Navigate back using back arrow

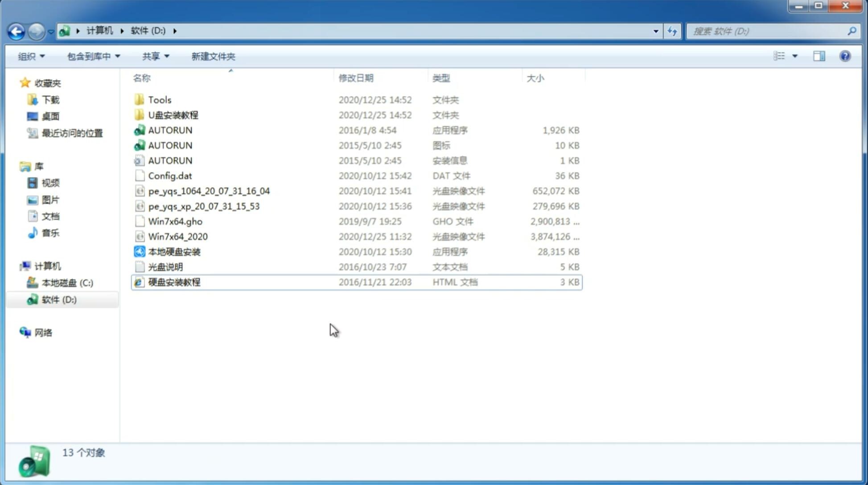pyautogui.click(x=16, y=31)
